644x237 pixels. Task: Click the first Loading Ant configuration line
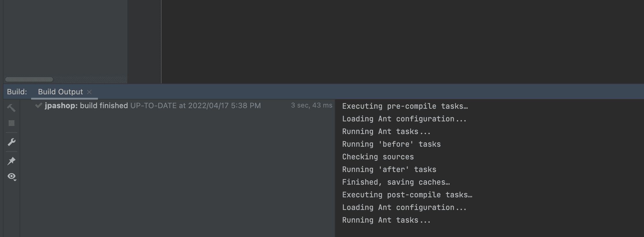[404, 119]
